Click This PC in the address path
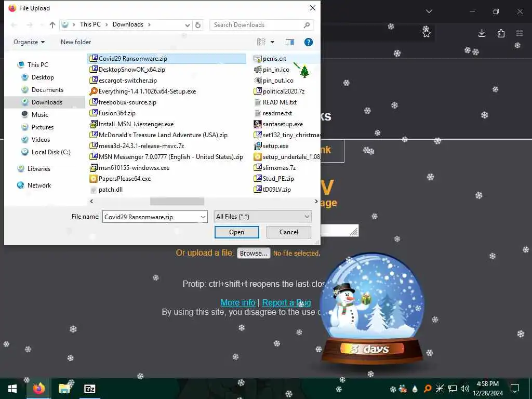Screen dimensions: 532x399 [90, 24]
